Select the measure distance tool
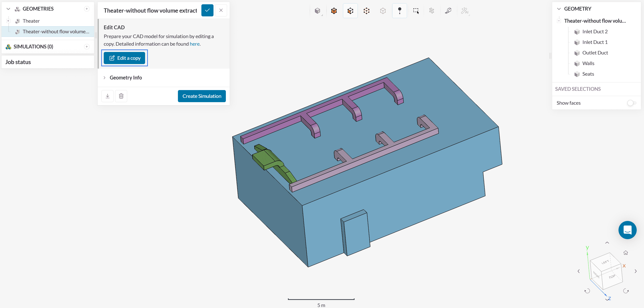The width and height of the screenshot is (644, 308). tap(448, 11)
